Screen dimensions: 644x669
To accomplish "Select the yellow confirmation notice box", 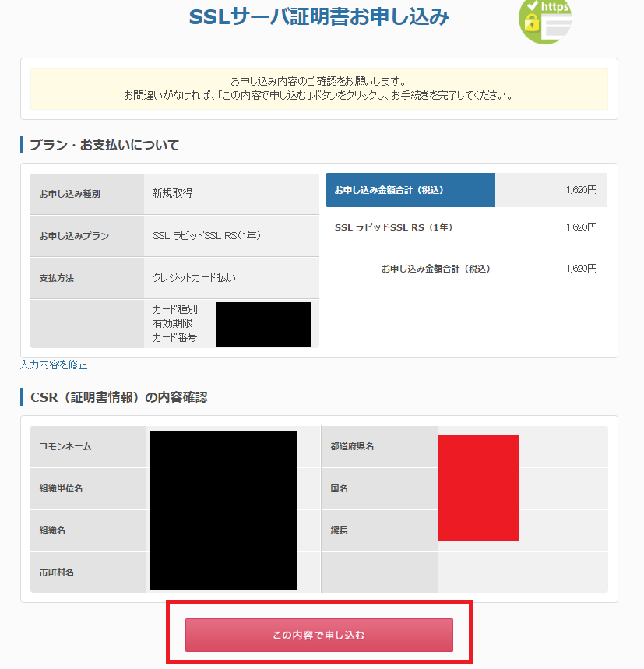I will (x=319, y=88).
